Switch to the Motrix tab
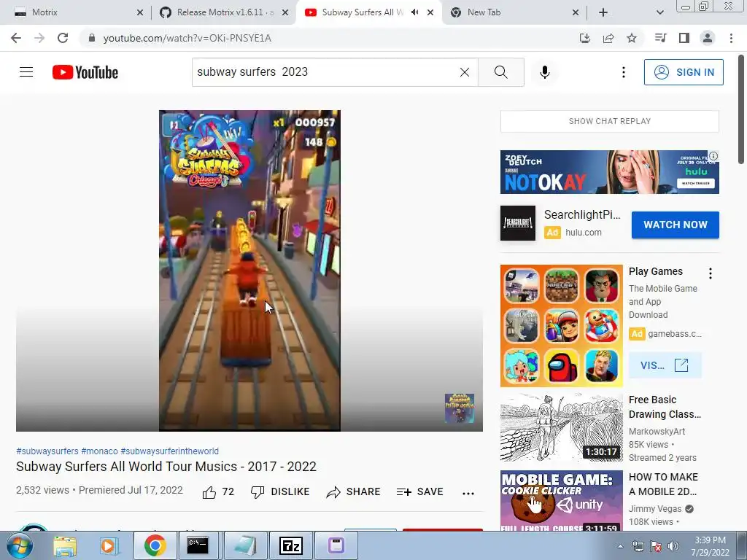The height and width of the screenshot is (560, 747). [76, 12]
